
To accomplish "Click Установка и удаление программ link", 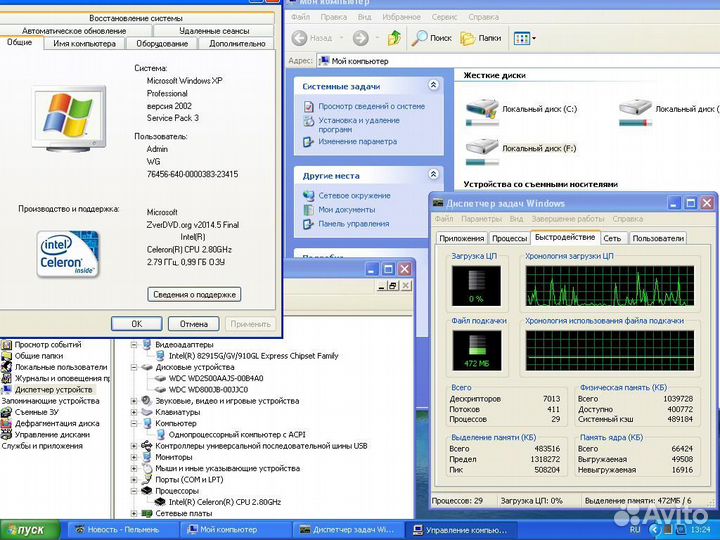I will tap(359, 124).
